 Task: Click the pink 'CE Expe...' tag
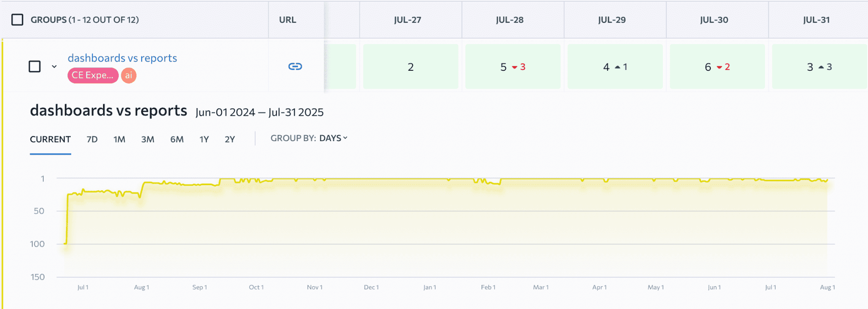pos(92,75)
